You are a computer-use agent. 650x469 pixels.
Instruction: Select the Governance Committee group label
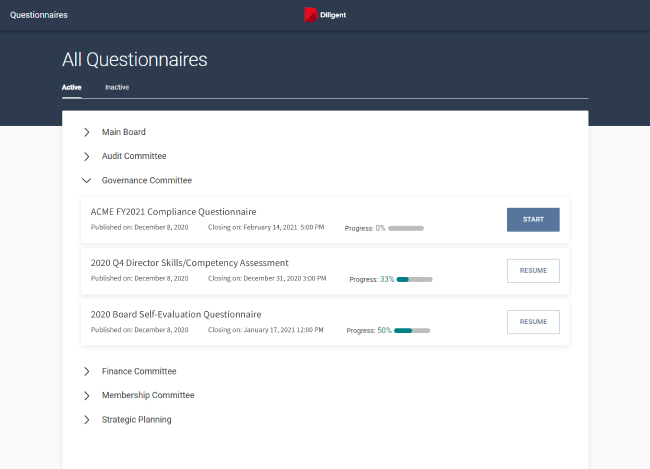click(147, 180)
